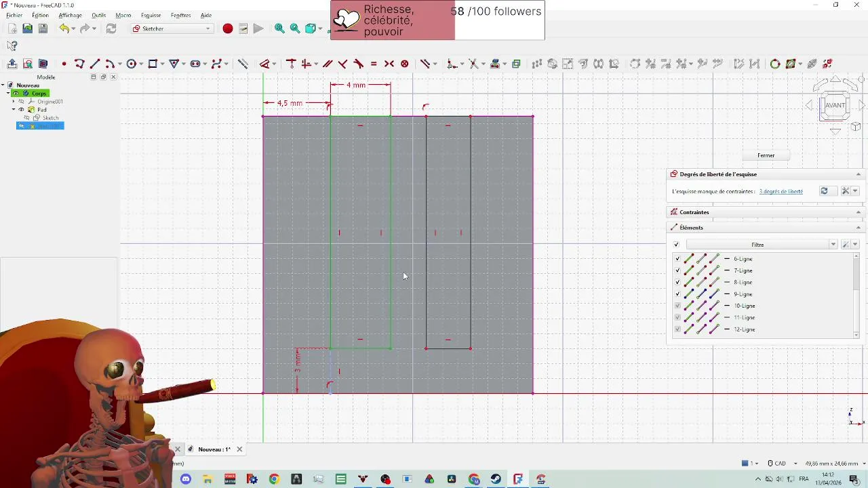
Task: Select the polygon tool
Action: 174,64
